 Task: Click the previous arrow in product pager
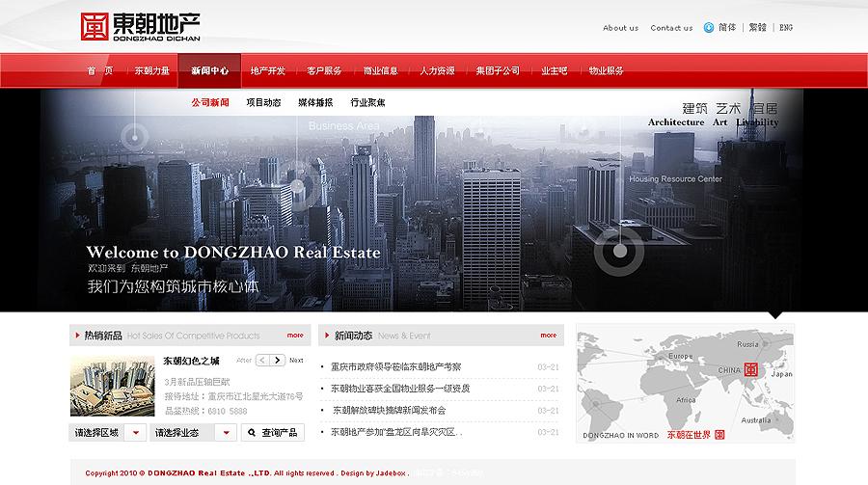click(261, 360)
